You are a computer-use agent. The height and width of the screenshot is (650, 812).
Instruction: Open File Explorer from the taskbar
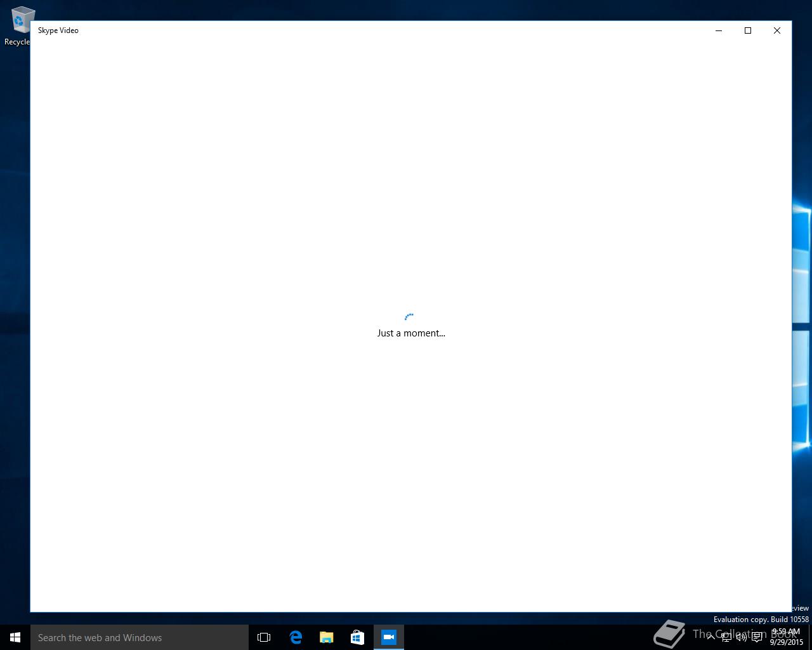click(x=327, y=637)
